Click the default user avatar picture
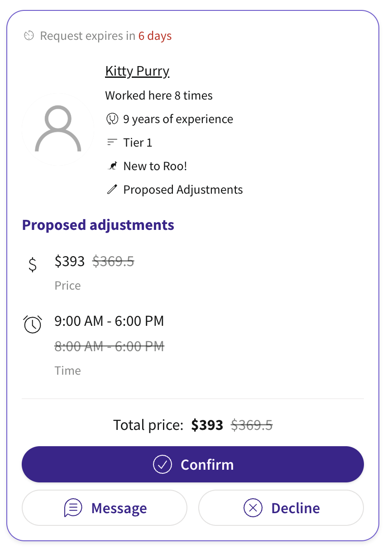This screenshot has height=553, width=392. pos(58,130)
